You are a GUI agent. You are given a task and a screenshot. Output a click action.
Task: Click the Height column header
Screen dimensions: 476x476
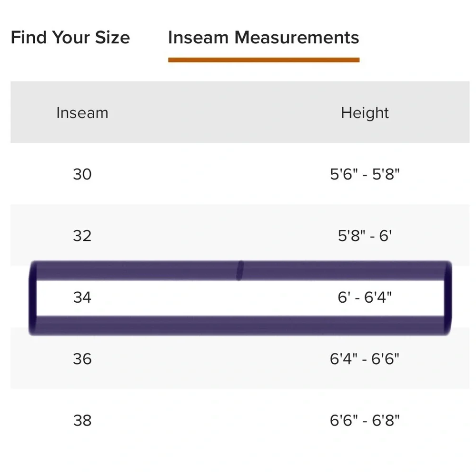pyautogui.click(x=365, y=113)
